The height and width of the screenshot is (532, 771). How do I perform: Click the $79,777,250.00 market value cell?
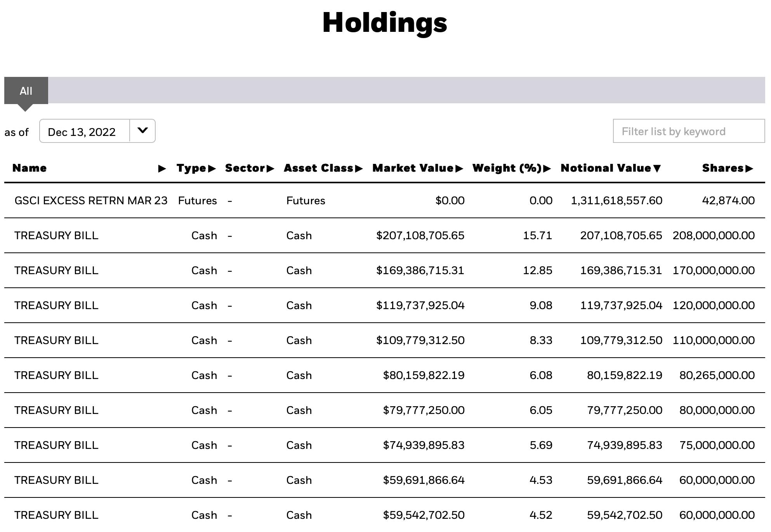coord(424,410)
